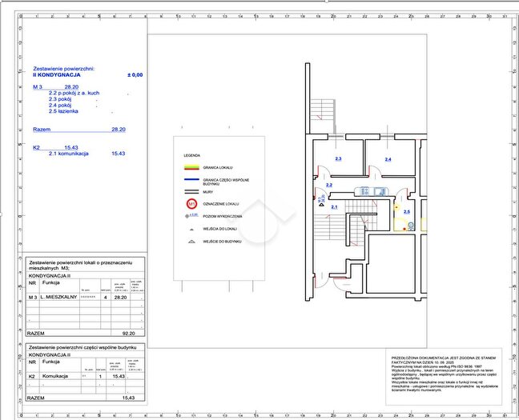This screenshot has height=420, width=519.
Task: Click the '± 0,00' level value
Action: (x=135, y=75)
